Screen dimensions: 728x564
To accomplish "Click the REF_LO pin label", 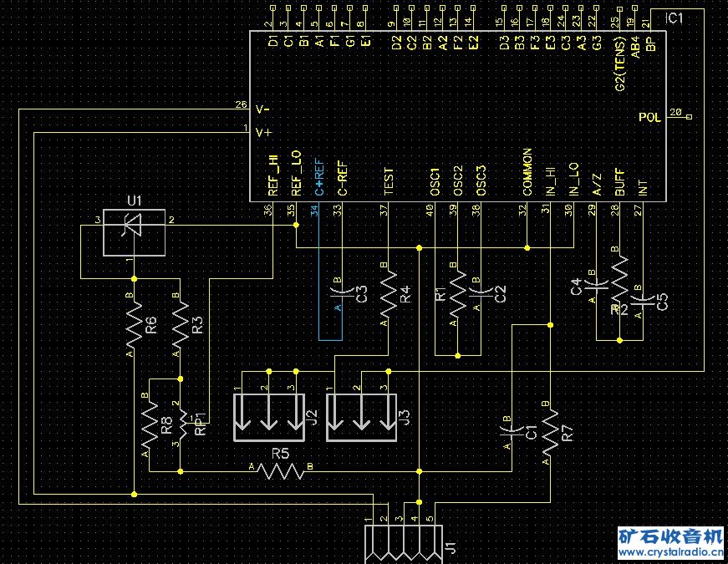I will tap(296, 173).
